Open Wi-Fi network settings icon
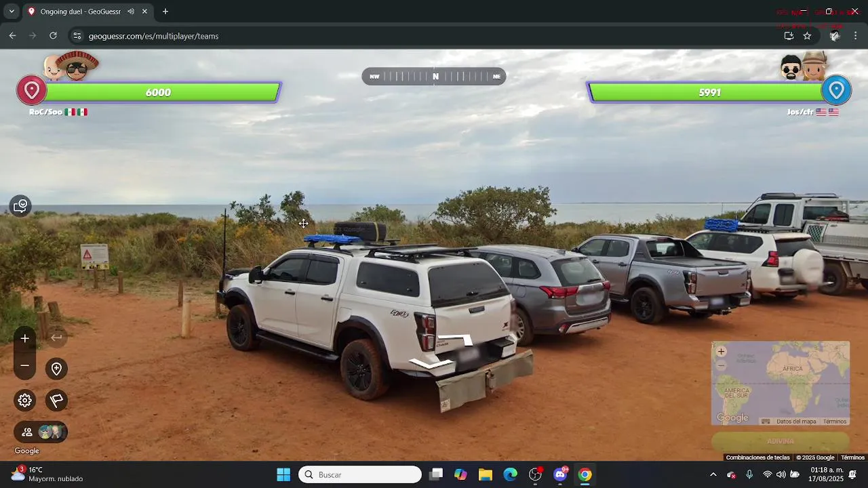868x488 pixels. point(767,474)
